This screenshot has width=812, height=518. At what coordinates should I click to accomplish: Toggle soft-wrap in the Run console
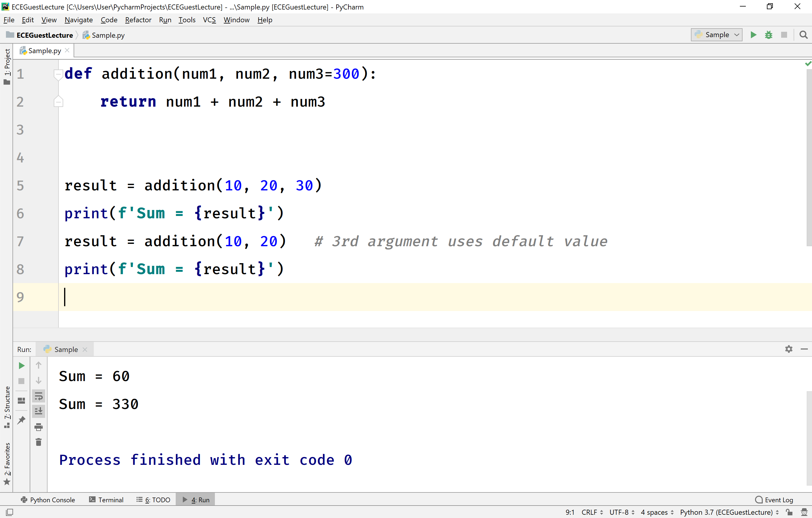(39, 396)
